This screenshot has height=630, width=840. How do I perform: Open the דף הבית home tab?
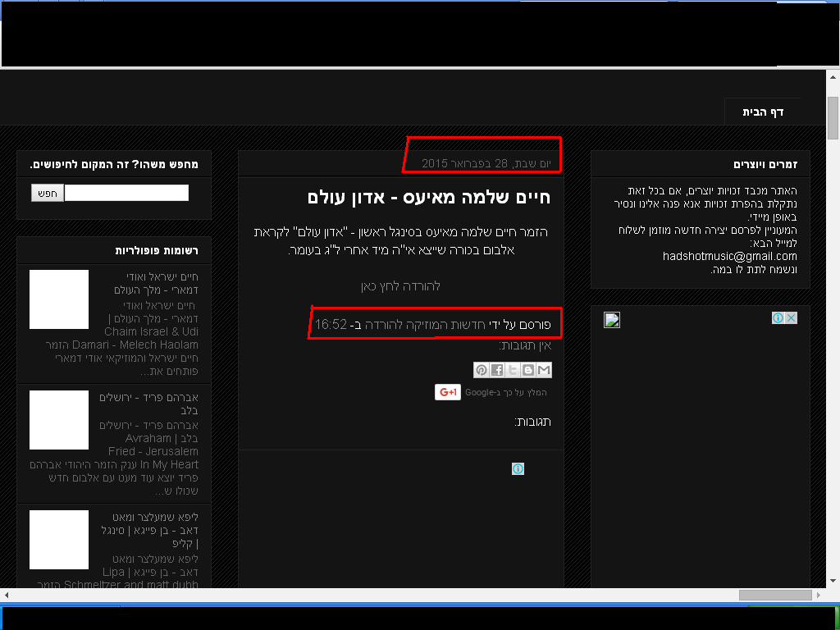(763, 112)
